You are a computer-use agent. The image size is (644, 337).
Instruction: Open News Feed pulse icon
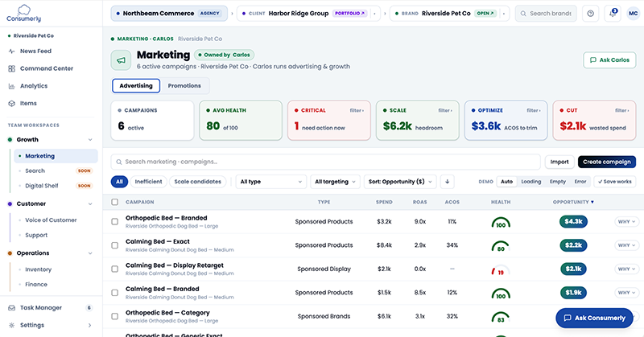tap(11, 51)
